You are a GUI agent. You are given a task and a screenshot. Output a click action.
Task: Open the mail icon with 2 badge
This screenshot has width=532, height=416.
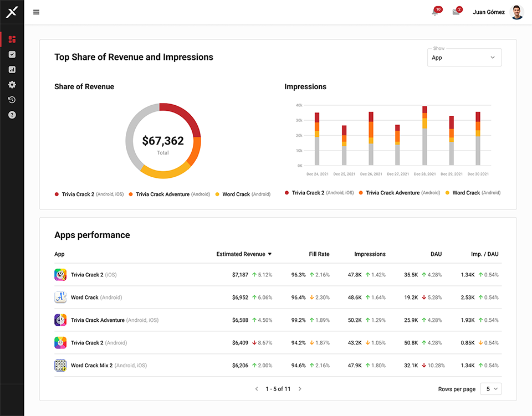[457, 11]
